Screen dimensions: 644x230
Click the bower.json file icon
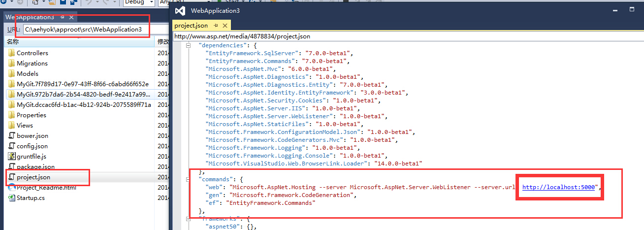coord(12,135)
